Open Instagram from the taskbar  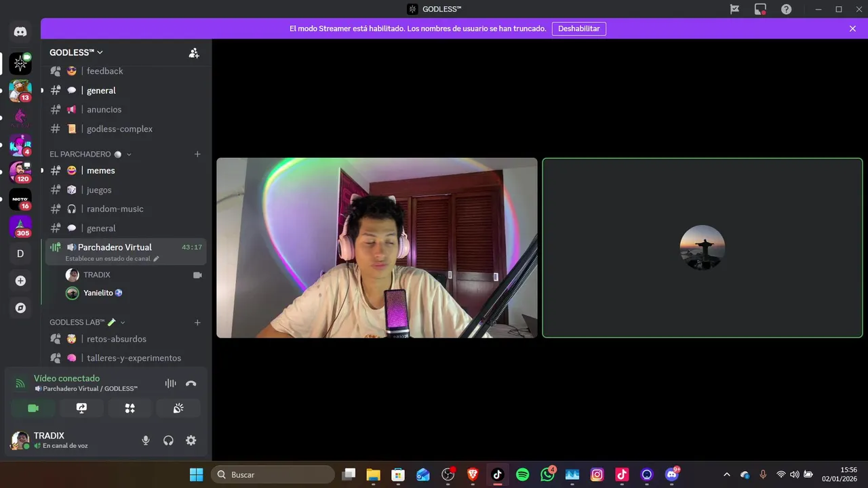click(x=597, y=474)
